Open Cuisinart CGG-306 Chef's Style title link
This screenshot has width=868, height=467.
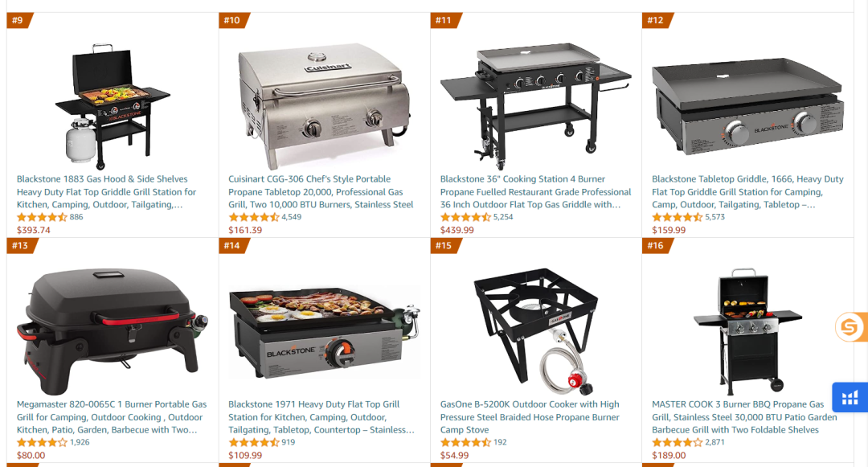point(321,192)
